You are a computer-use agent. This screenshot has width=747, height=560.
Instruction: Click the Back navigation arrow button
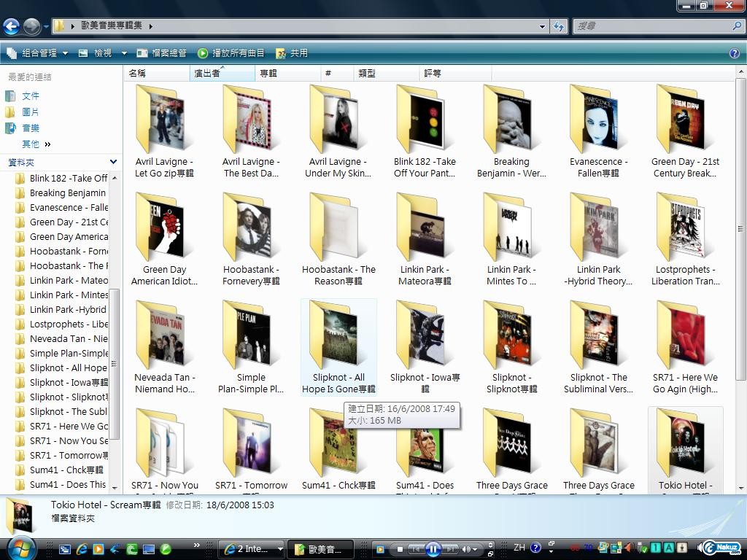(11, 27)
